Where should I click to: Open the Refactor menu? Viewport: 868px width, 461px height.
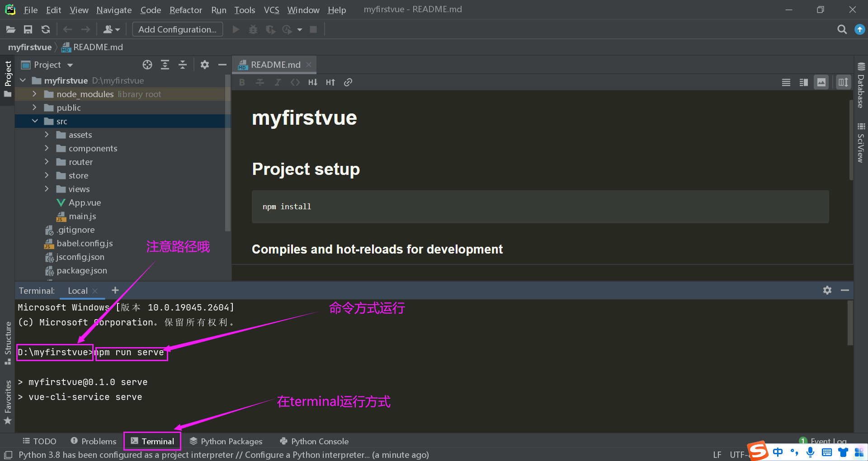click(186, 10)
